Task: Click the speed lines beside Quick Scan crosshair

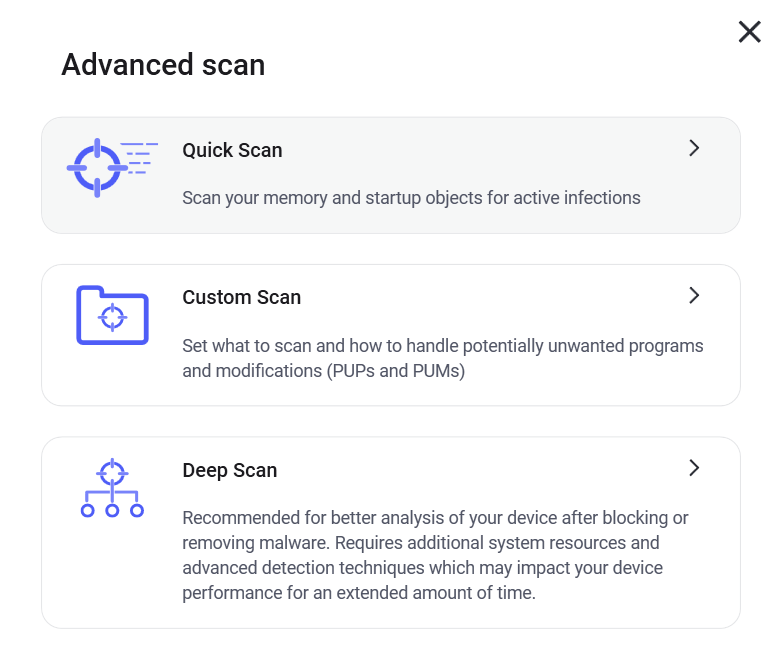Action: tap(139, 158)
